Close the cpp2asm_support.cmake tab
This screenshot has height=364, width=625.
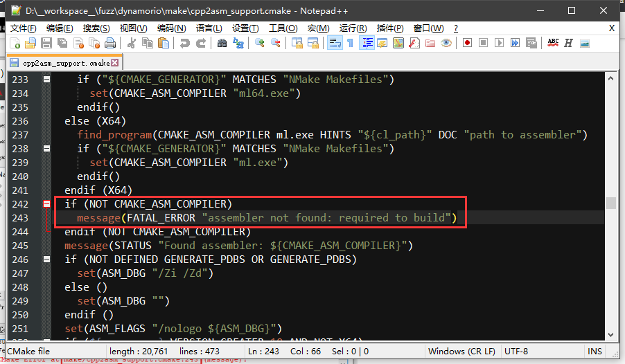pyautogui.click(x=115, y=62)
